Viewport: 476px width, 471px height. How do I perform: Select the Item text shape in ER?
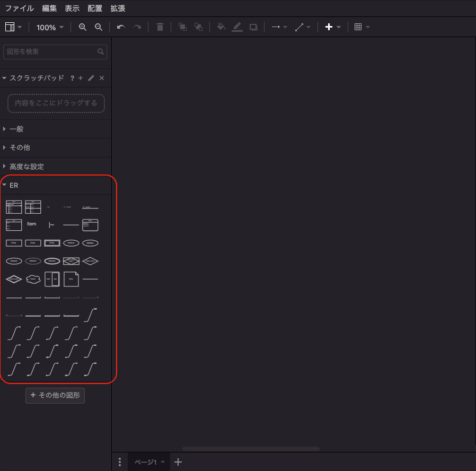33,224
